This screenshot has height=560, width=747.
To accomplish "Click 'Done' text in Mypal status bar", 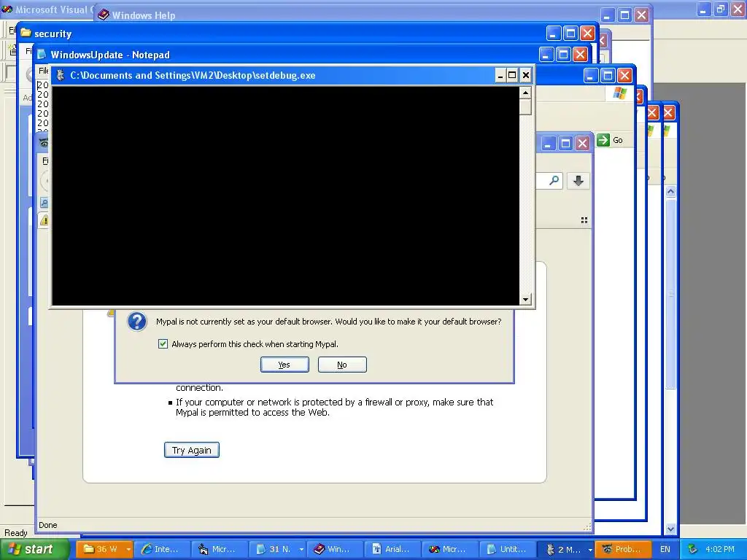I will pos(47,525).
